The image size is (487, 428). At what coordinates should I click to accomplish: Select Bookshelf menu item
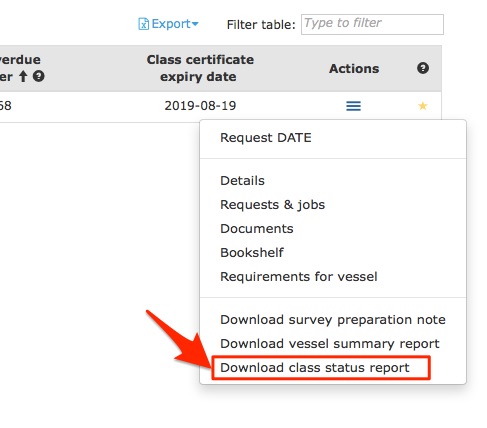(252, 253)
